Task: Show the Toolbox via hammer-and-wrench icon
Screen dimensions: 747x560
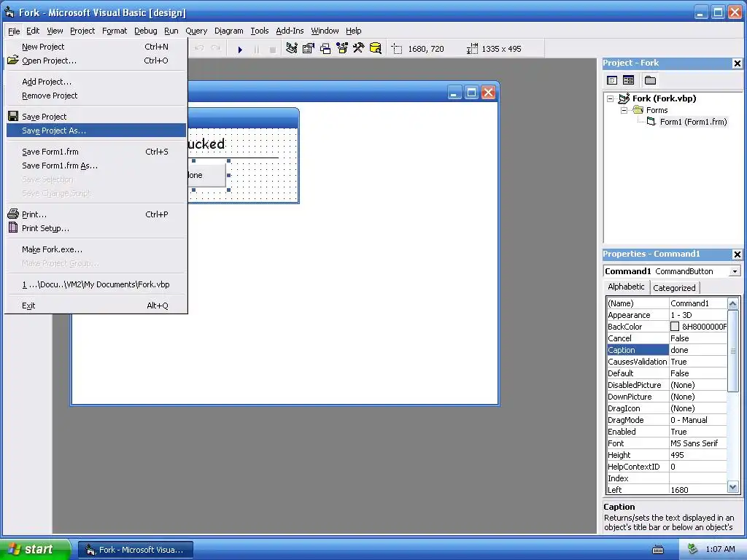Action: pyautogui.click(x=359, y=48)
